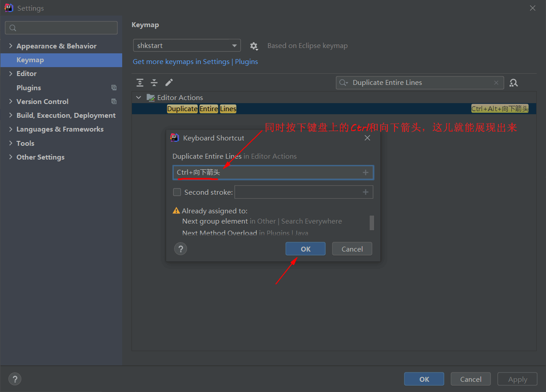Click the IntelliJ logo in Settings title bar
The image size is (546, 392).
point(9,8)
